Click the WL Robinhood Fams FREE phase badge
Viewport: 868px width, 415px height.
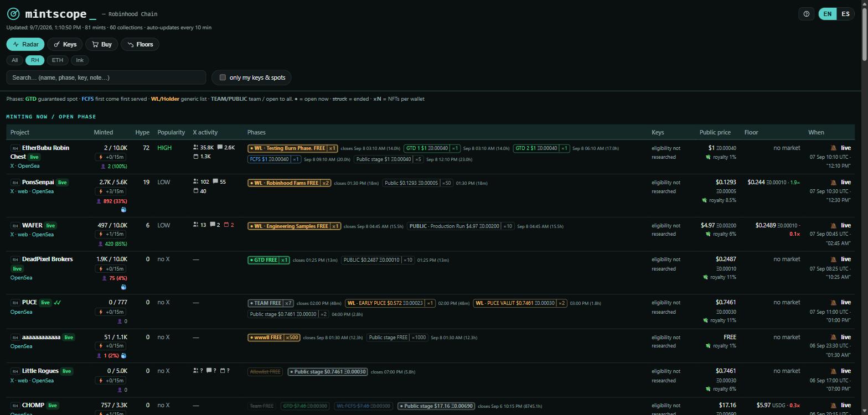click(289, 183)
